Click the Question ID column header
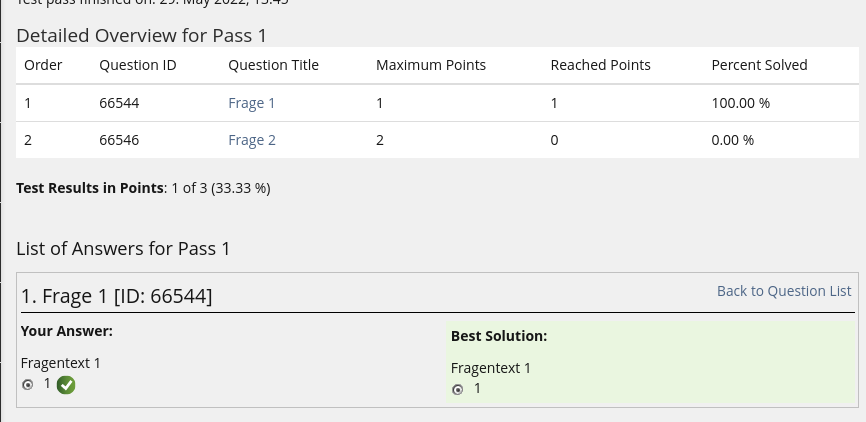866x422 pixels. 138,65
